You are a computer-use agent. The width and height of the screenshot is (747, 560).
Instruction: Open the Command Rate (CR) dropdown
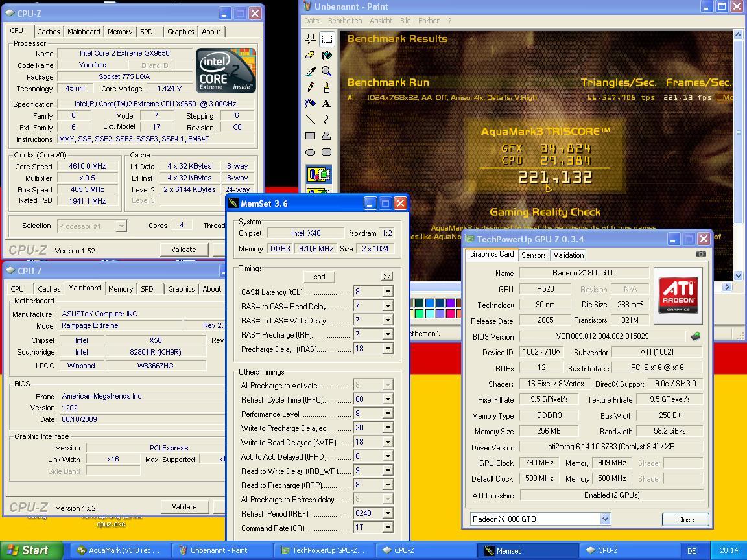(x=388, y=528)
